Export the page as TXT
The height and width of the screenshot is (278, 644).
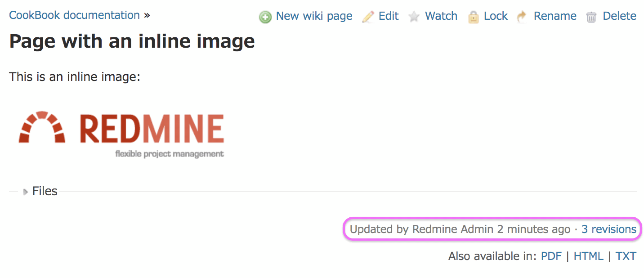pos(626,256)
